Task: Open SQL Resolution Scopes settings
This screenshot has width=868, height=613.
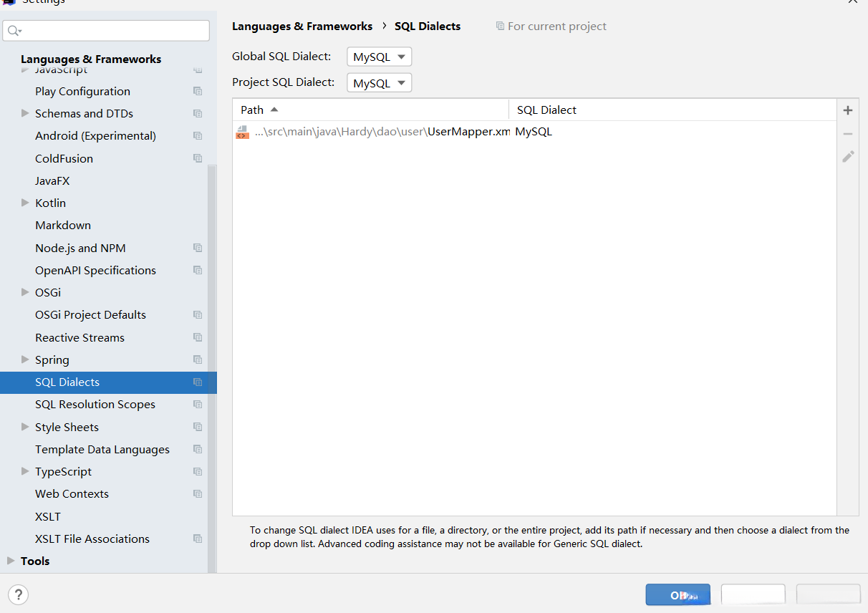Action: 95,404
